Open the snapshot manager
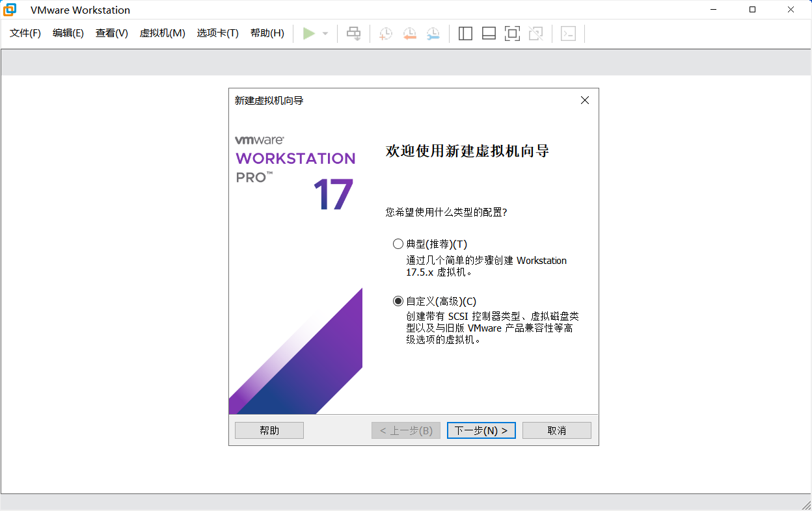The image size is (812, 511). (x=432, y=33)
